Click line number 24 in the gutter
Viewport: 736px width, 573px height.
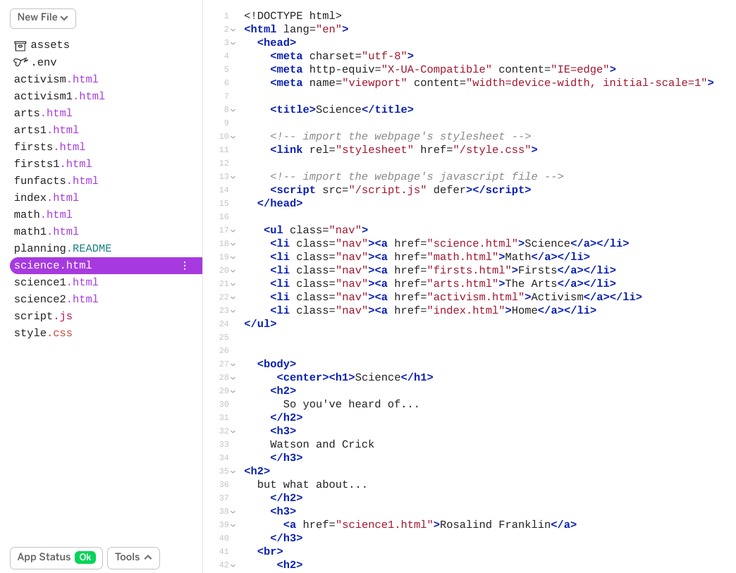click(224, 324)
